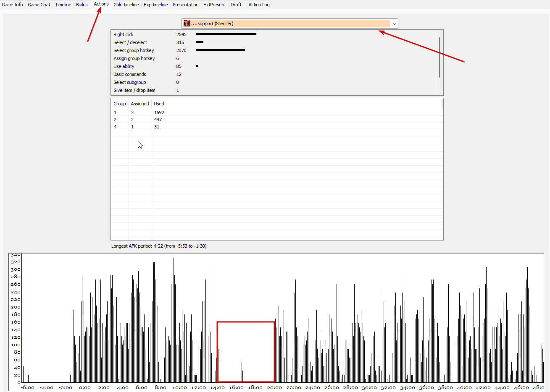Select the Select subgroup action row
This screenshot has width=550, height=392.
(274, 82)
